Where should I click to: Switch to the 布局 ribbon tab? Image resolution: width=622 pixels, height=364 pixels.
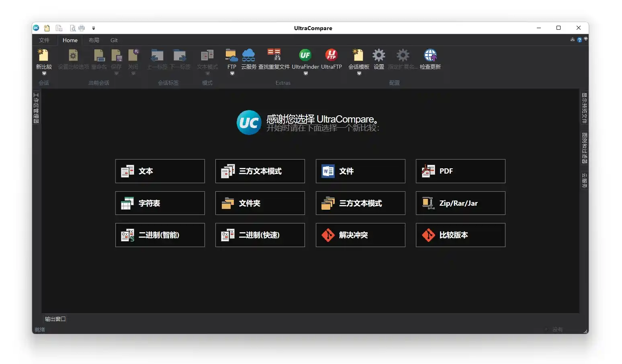click(94, 40)
